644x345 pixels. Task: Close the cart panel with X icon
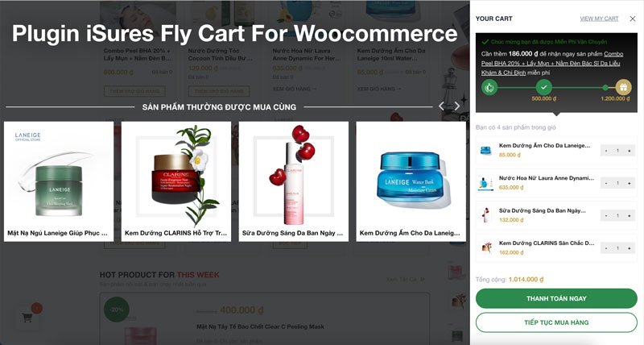(633, 19)
